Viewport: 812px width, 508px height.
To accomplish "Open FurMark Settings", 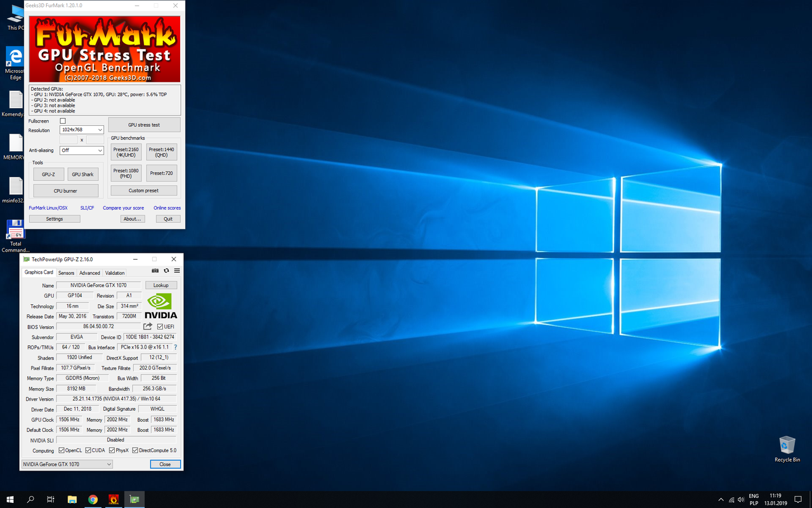I will point(55,218).
